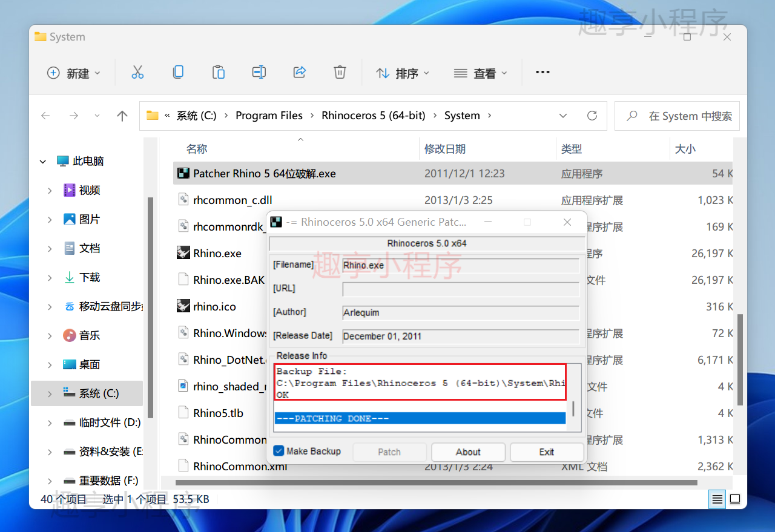
Task: Select the ---PATCHING DONE--- line
Action: (x=420, y=418)
